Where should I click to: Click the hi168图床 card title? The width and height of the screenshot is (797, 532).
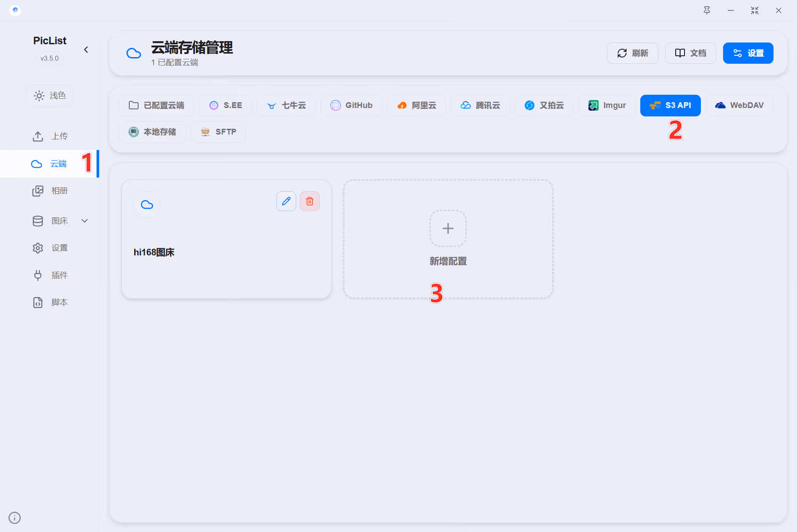[154, 252]
